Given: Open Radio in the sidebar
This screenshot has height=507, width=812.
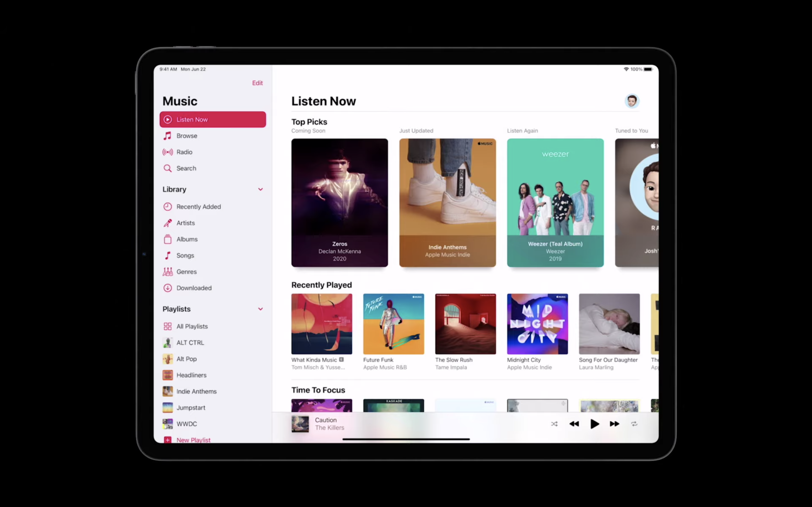Looking at the screenshot, I should tap(184, 152).
